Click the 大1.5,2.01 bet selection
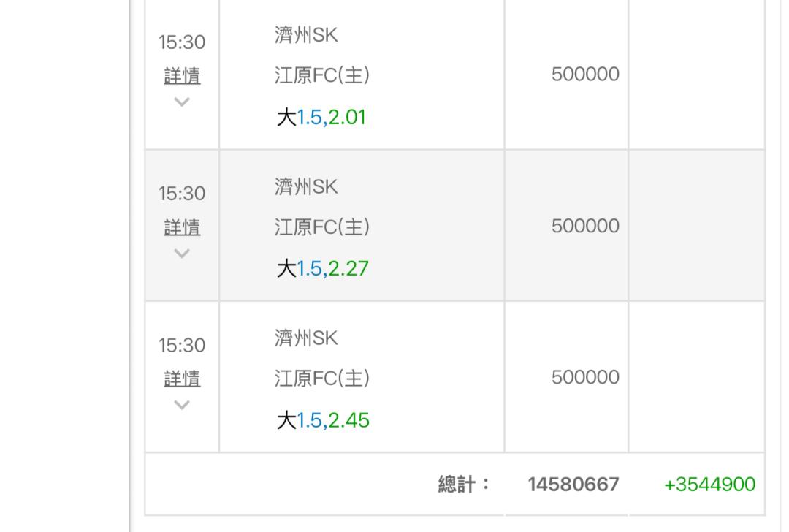 pyautogui.click(x=321, y=117)
